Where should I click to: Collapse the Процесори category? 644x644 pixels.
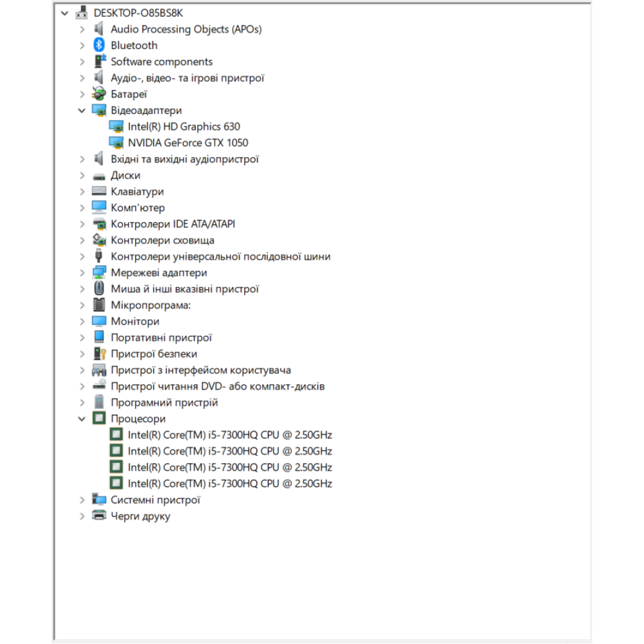pos(82,419)
